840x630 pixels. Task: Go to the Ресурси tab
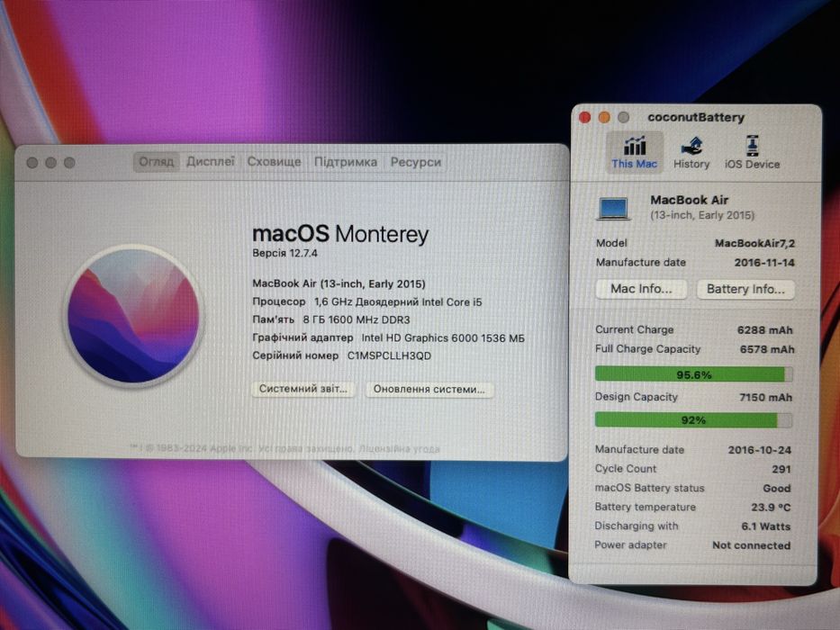point(416,162)
